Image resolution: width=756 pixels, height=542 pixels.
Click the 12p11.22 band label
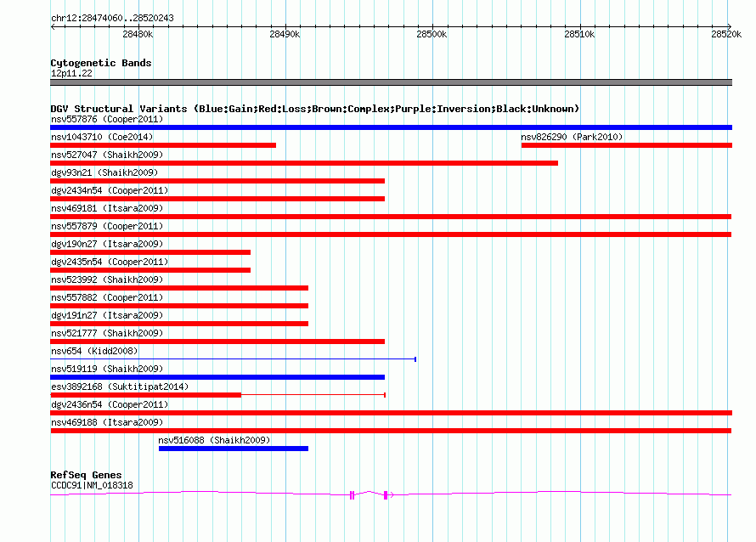(71, 73)
